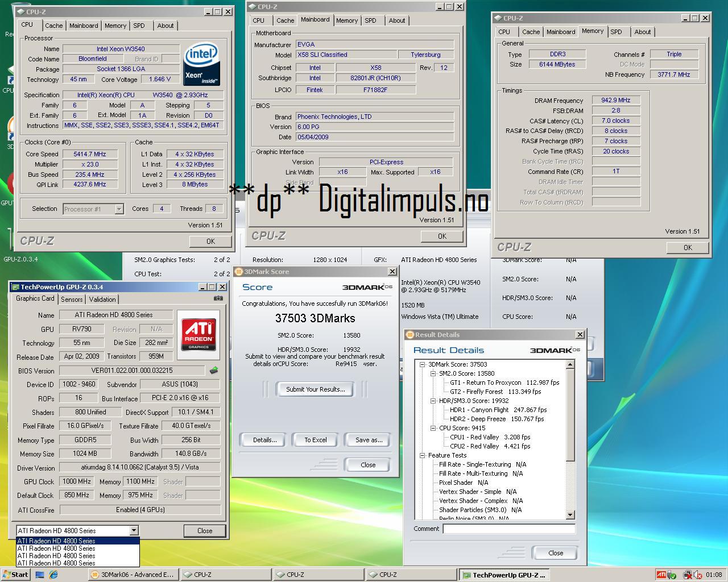Image resolution: width=728 pixels, height=582 pixels.
Task: Click the Internet Explorer quick launch icon
Action: pos(53,575)
